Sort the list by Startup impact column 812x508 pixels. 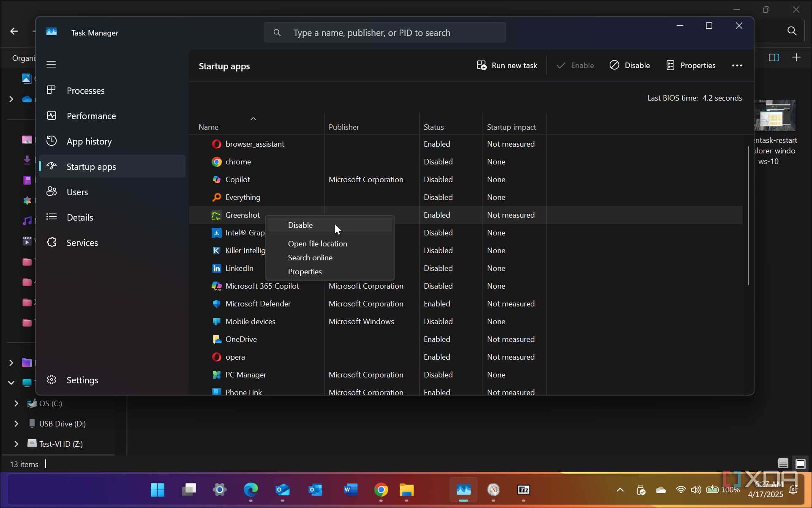pyautogui.click(x=511, y=127)
